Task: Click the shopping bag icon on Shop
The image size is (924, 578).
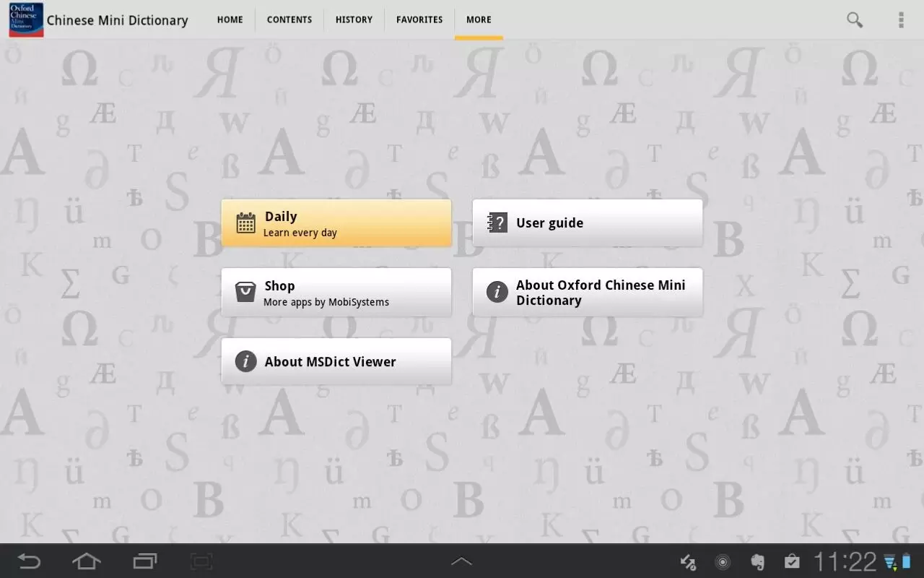Action: pyautogui.click(x=245, y=293)
